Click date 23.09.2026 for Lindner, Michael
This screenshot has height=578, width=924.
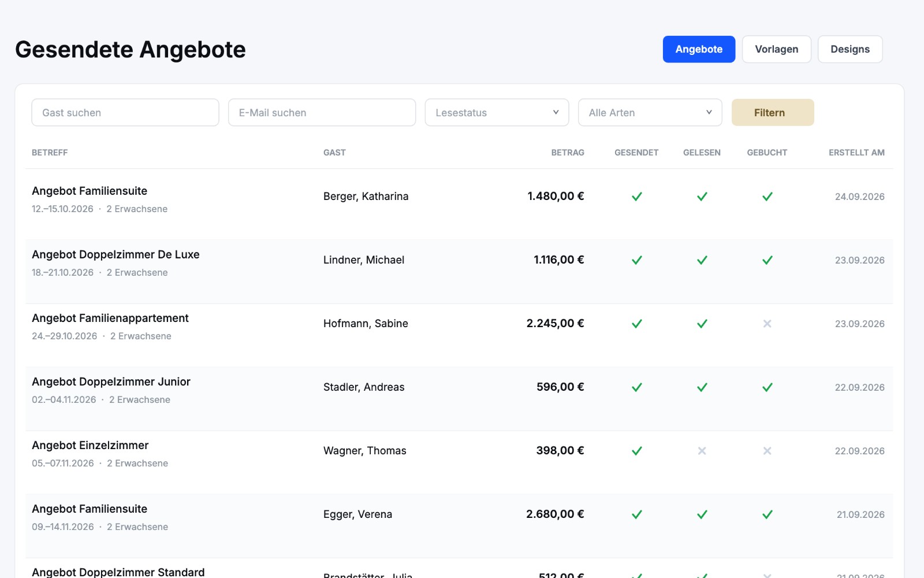pyautogui.click(x=859, y=260)
